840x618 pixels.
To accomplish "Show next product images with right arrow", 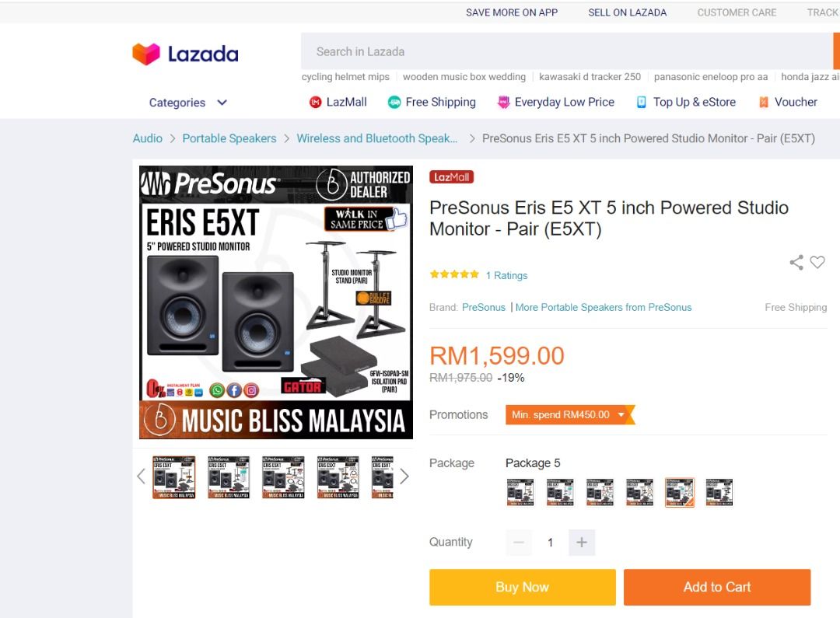I will [x=404, y=476].
